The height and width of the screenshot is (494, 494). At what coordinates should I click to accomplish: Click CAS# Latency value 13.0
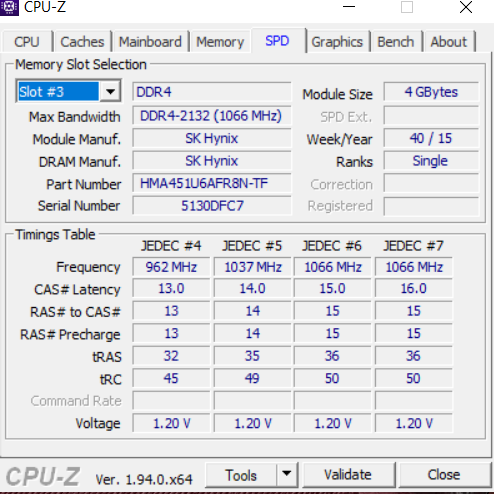171,288
